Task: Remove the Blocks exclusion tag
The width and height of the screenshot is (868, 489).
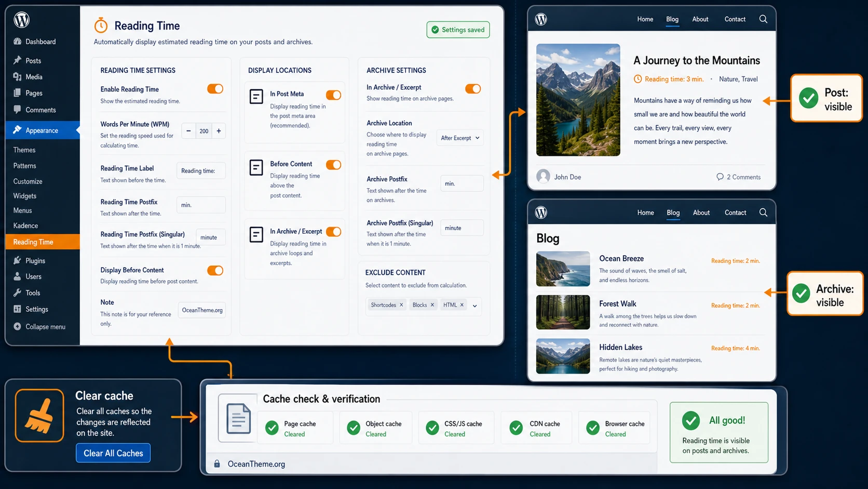Action: coord(432,305)
